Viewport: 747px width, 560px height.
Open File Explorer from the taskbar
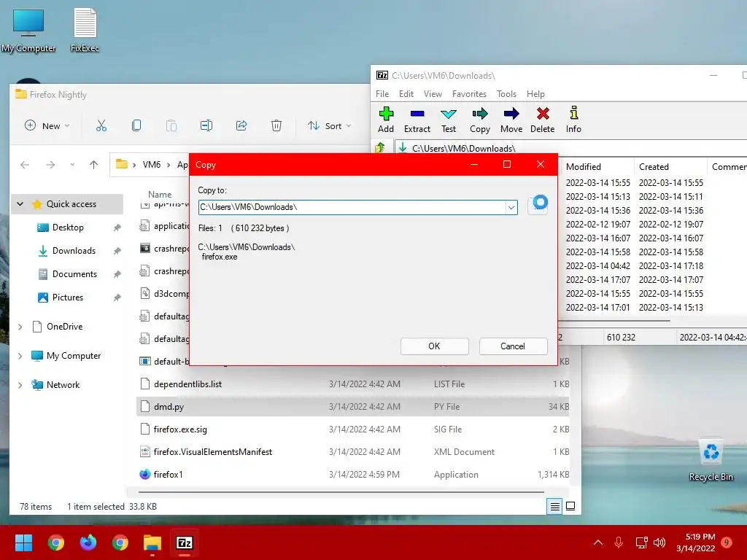point(152,542)
